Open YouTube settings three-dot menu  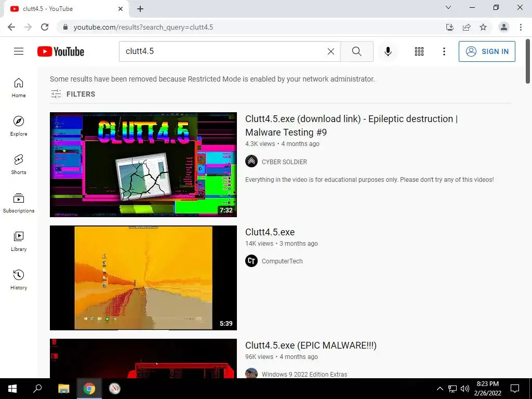tap(444, 51)
